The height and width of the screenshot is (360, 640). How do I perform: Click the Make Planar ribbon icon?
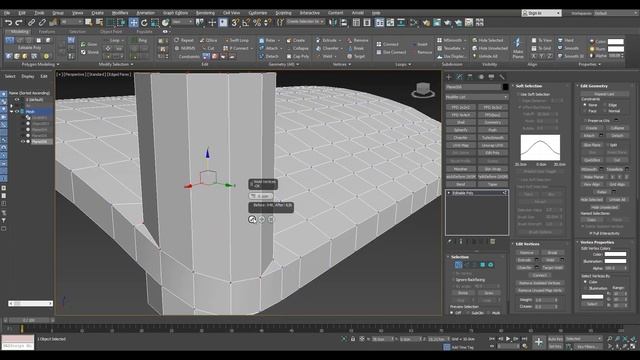pos(518,48)
